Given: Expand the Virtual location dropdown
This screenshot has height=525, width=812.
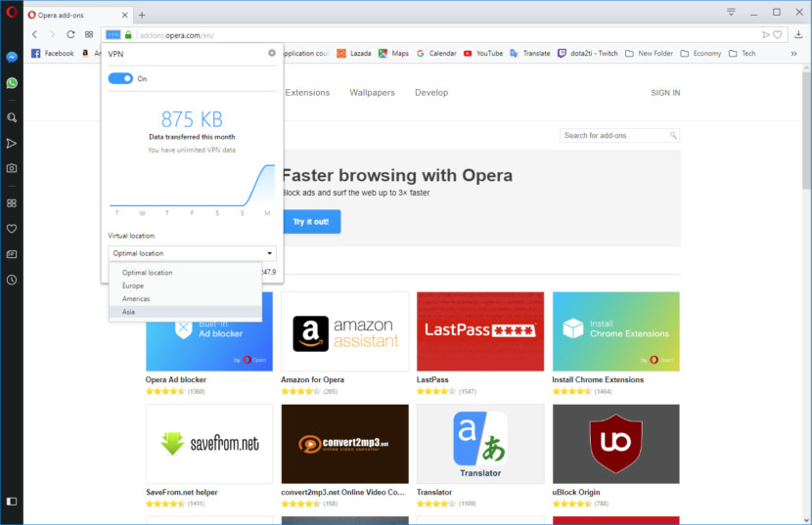Looking at the screenshot, I should 192,253.
